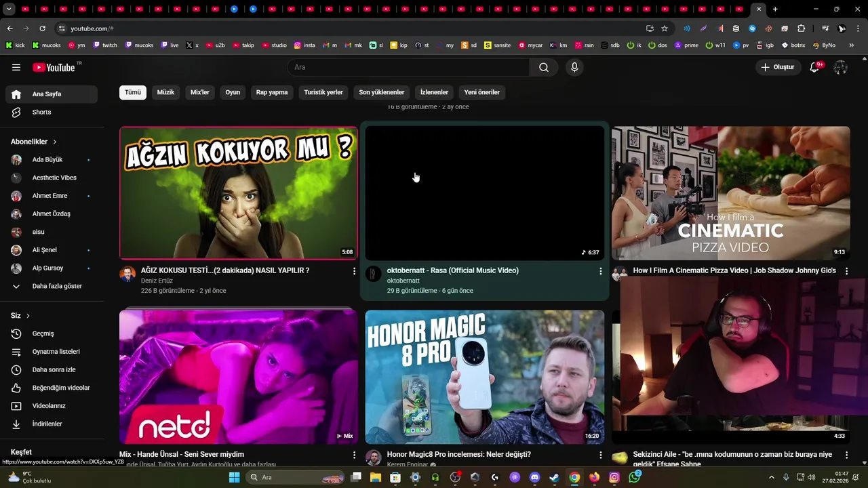Open Cinematic Pizza Video thumbnail
Screen dimensions: 868x488
[730, 192]
